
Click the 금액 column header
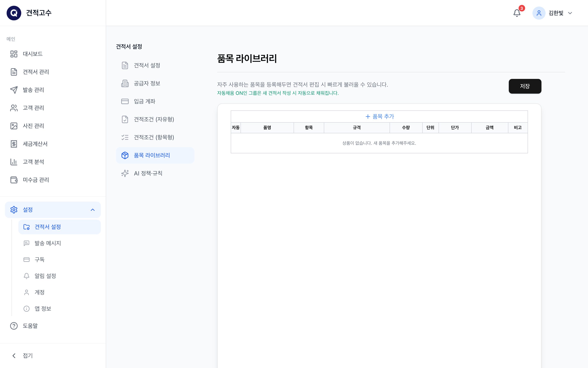click(490, 128)
